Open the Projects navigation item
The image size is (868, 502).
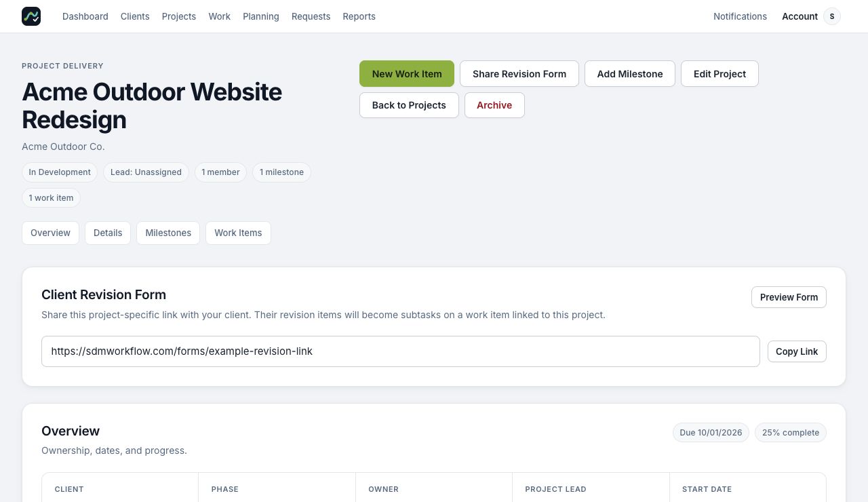(179, 16)
